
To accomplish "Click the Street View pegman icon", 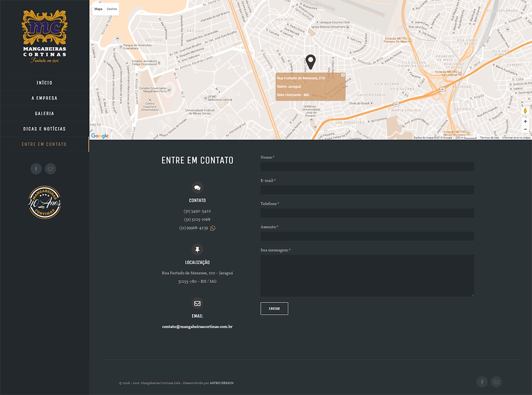I will [525, 111].
